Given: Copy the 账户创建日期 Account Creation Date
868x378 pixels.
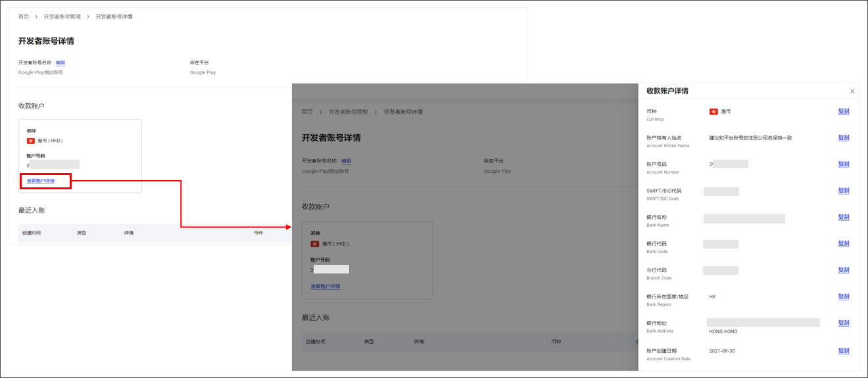Looking at the screenshot, I should point(844,351).
